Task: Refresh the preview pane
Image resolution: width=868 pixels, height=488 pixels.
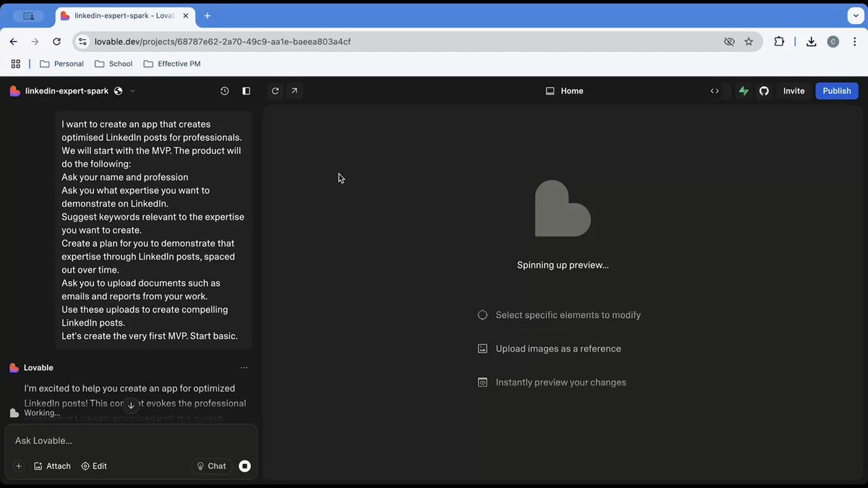Action: click(275, 91)
